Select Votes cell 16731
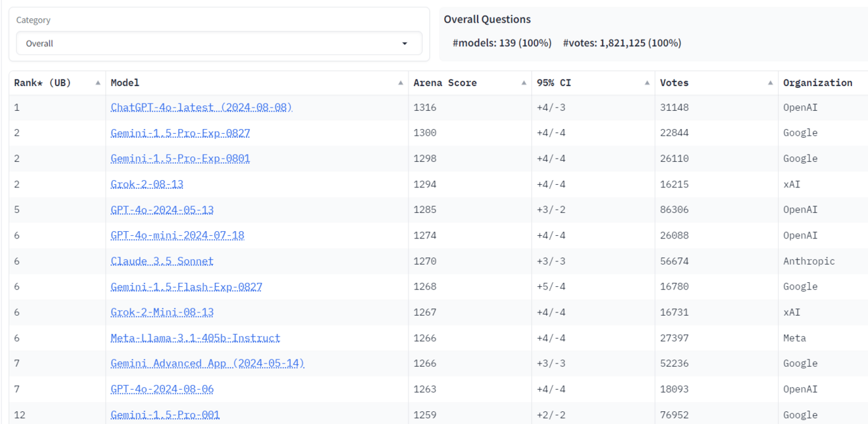This screenshot has height=424, width=868. (716, 312)
